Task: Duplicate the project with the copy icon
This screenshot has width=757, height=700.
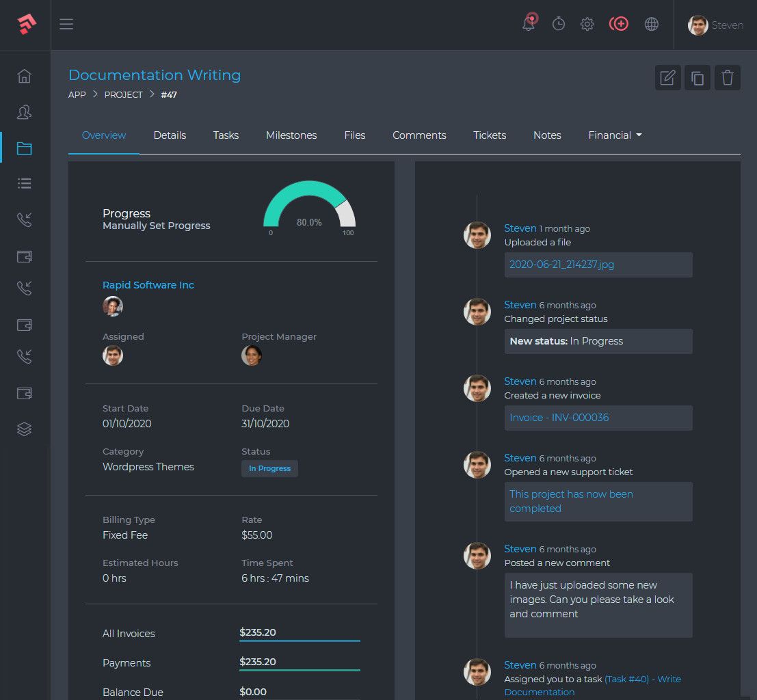Action: point(698,77)
